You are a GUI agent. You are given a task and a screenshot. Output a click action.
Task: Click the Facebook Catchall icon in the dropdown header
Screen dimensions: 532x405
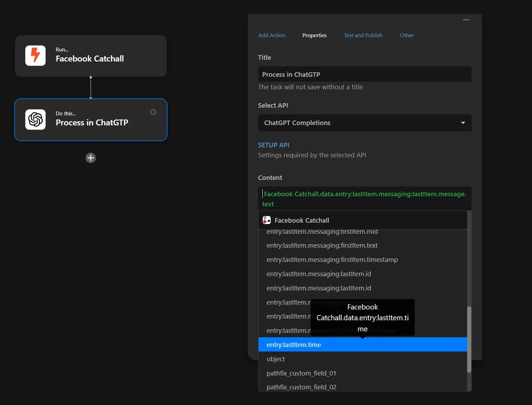click(267, 220)
